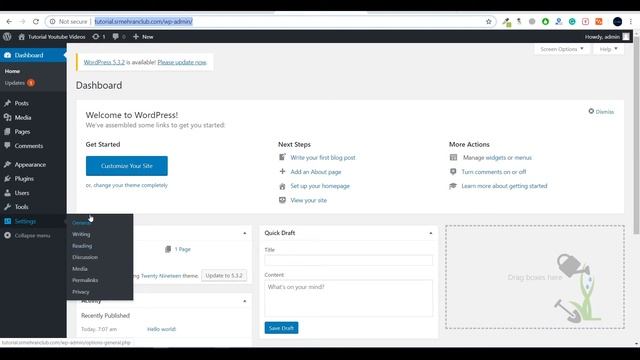Screen dimensions: 640x360
Task: Open the Tools menu
Action: pyautogui.click(x=21, y=207)
